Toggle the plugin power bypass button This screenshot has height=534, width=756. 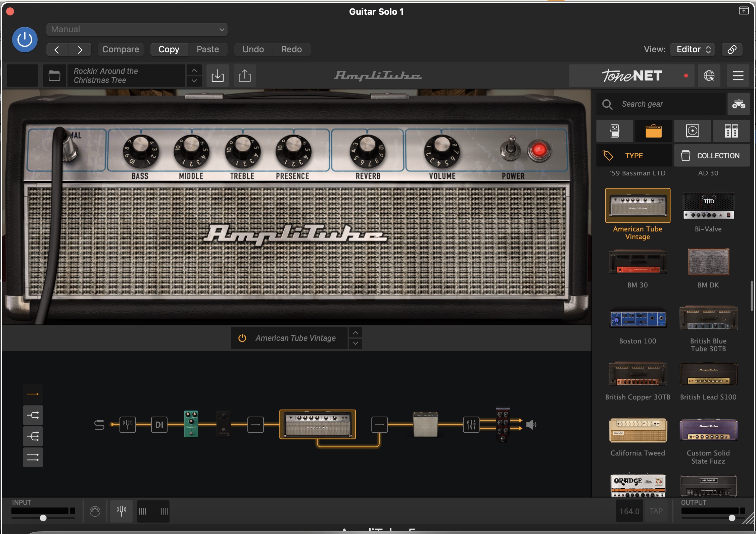[25, 40]
